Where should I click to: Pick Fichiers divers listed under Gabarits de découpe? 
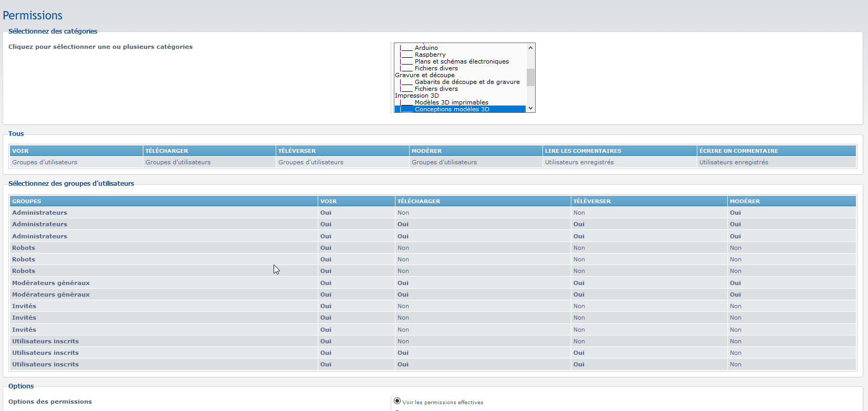(460, 89)
